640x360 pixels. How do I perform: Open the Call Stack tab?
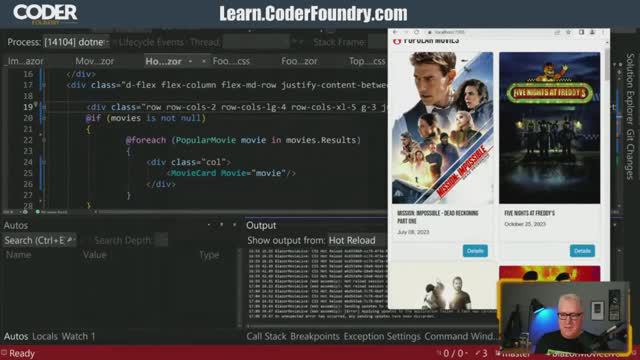point(266,336)
